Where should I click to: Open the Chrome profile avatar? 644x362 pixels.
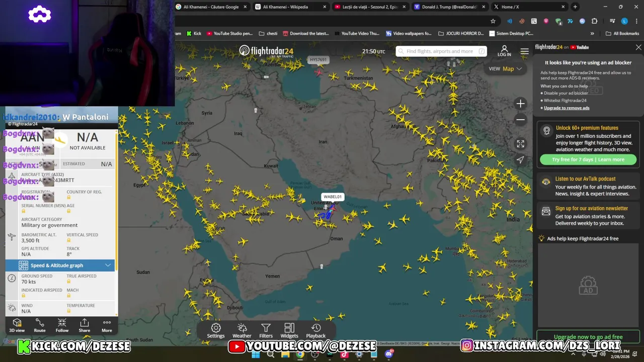624,21
